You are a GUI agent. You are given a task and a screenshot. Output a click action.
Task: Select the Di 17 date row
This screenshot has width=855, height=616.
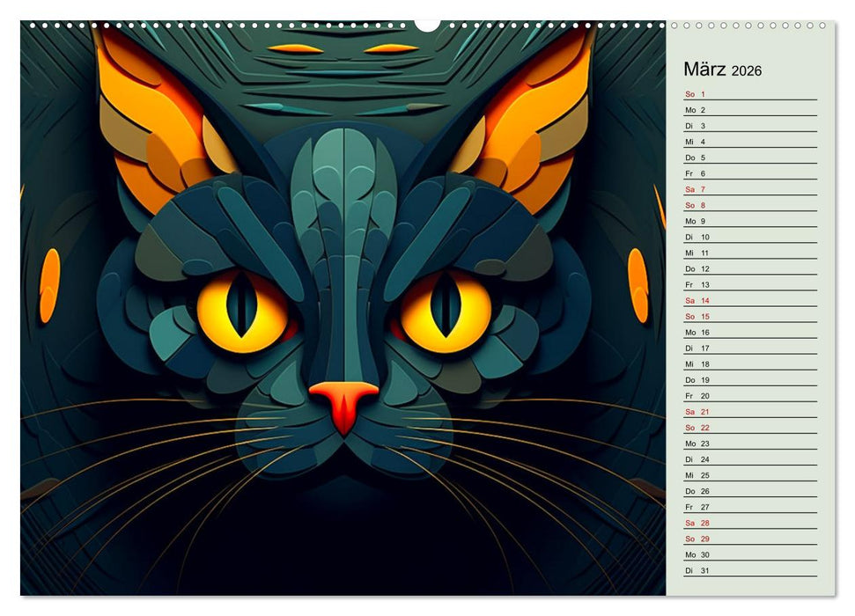coord(749,348)
